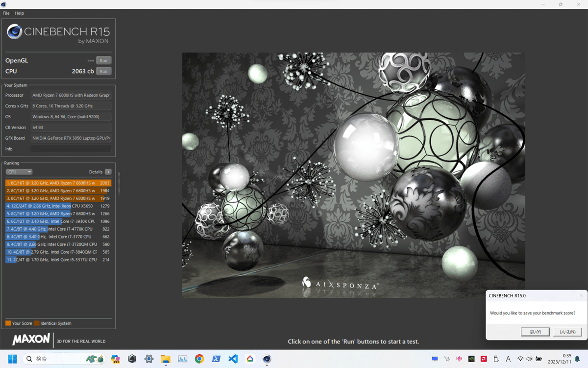Click いいえ(N) to discard the score

coord(567,332)
